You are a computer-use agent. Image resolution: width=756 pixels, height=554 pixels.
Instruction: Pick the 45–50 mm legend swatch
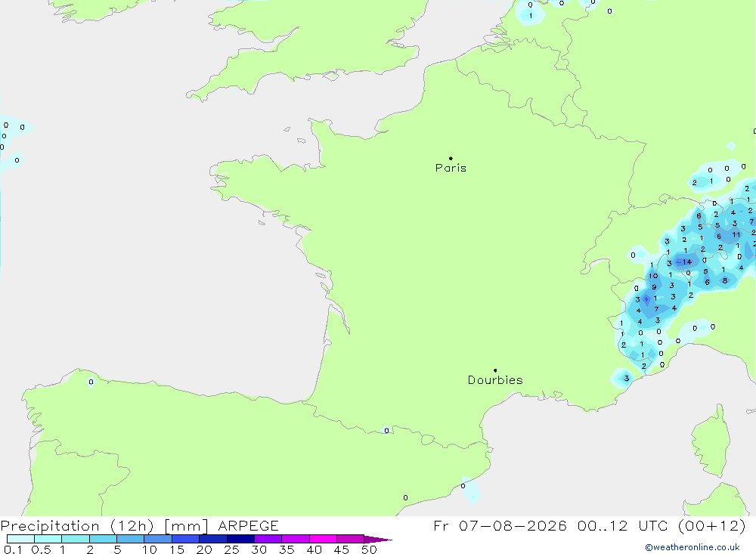351,539
